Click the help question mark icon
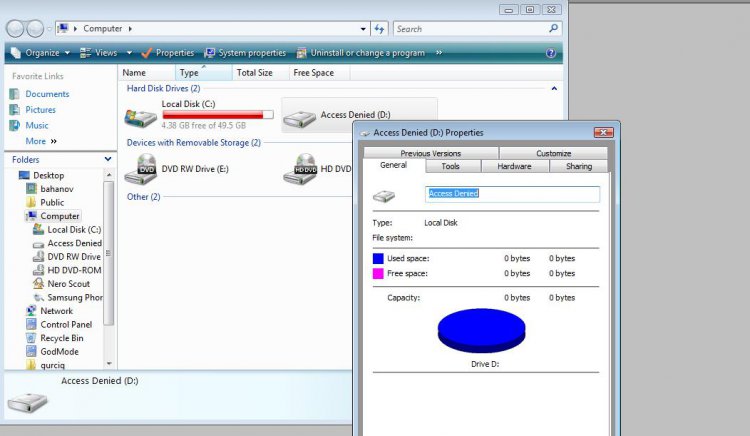This screenshot has height=436, width=750. pos(551,53)
